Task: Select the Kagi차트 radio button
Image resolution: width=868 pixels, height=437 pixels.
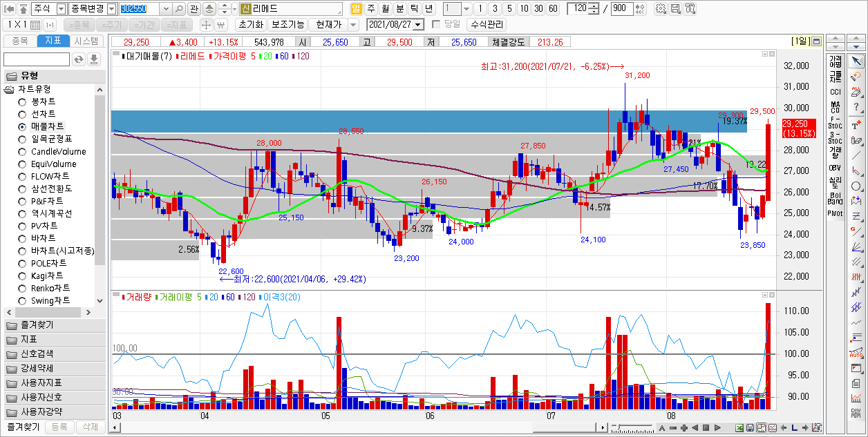Action: coord(23,275)
